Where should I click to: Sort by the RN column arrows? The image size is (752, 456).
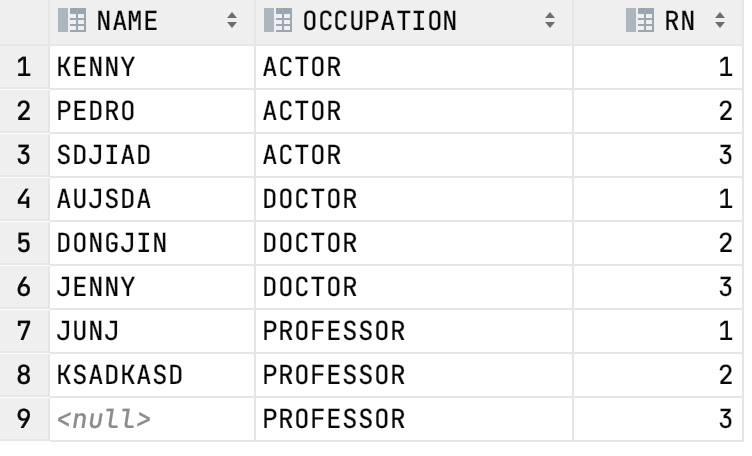pos(720,20)
